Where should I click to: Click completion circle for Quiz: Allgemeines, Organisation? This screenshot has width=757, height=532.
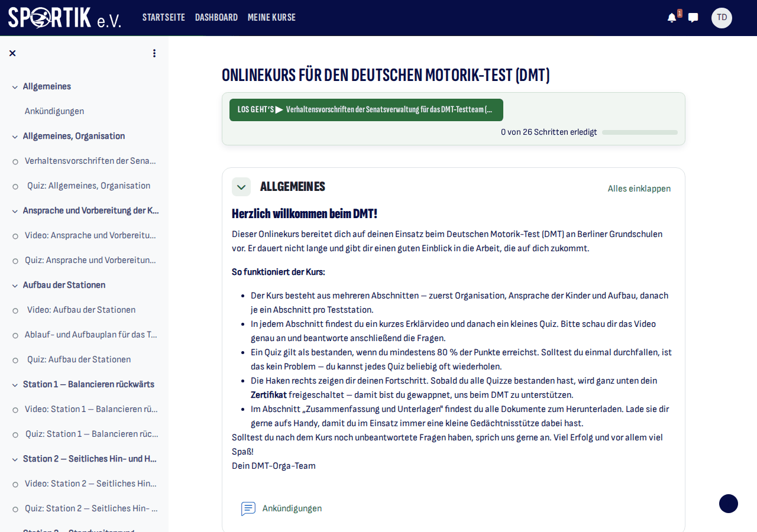(x=15, y=186)
